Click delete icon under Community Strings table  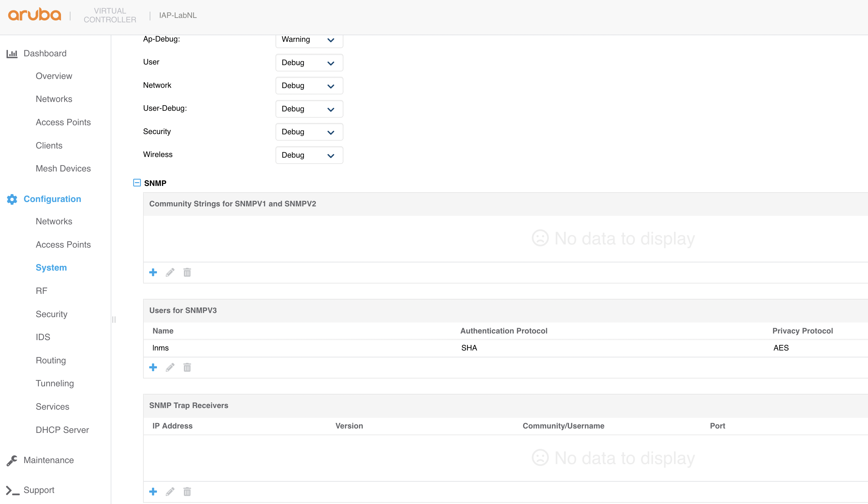click(187, 272)
